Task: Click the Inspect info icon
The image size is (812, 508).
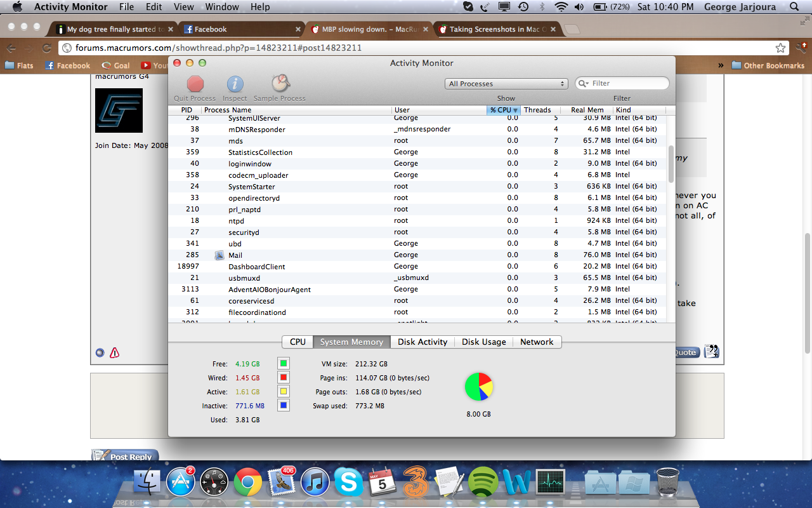Action: coord(235,84)
